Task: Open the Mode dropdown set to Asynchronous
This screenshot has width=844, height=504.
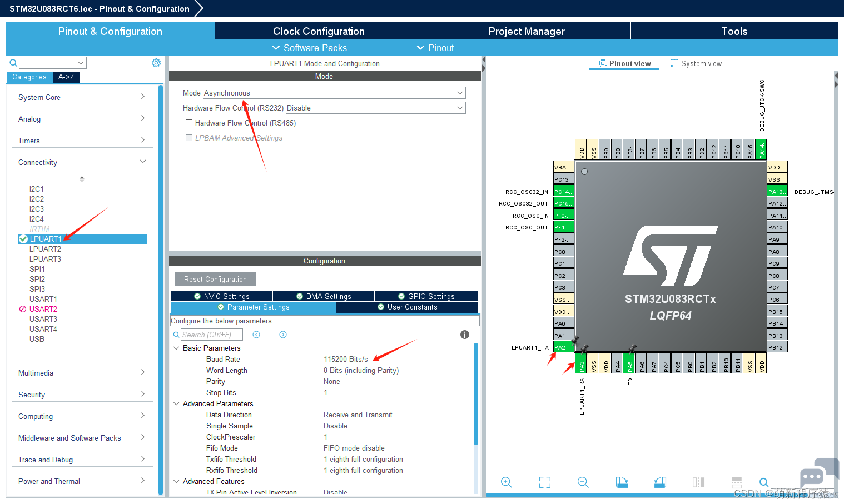Action: click(x=334, y=93)
